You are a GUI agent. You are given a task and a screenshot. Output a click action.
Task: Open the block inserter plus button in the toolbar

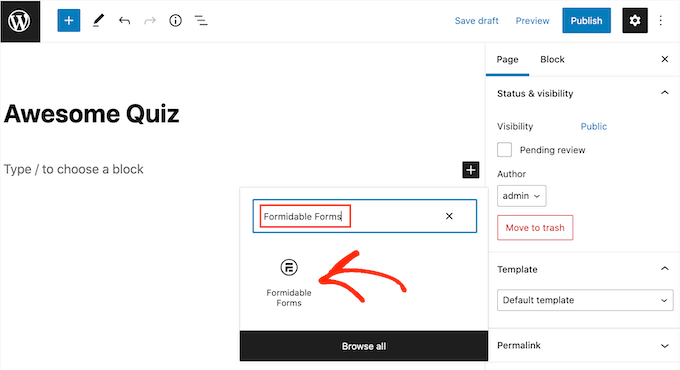pyautogui.click(x=69, y=20)
